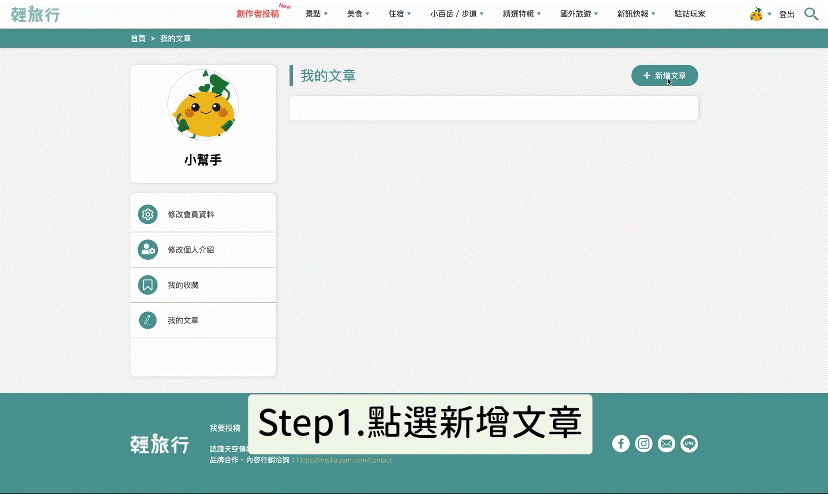The width and height of the screenshot is (828, 494).
Task: Open the media.yam.com contact link in the footer
Action: (x=344, y=460)
